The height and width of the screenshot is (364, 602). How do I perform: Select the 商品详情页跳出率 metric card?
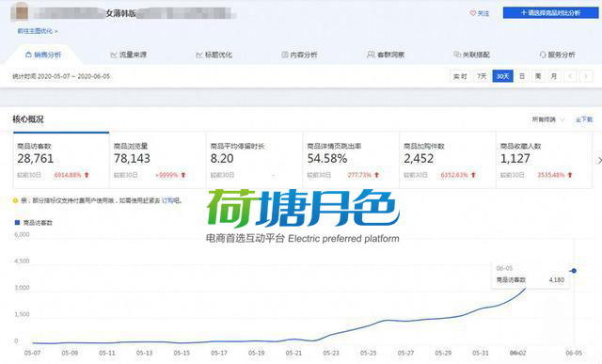(x=351, y=160)
